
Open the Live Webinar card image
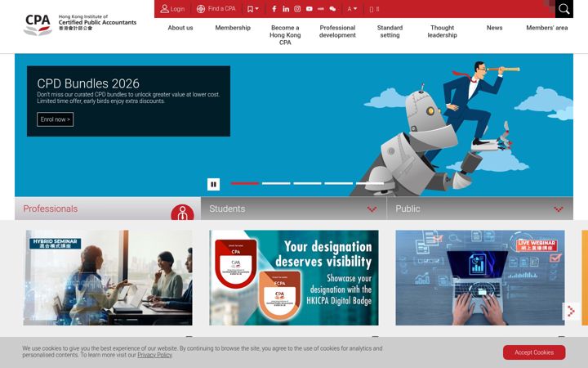(480, 278)
